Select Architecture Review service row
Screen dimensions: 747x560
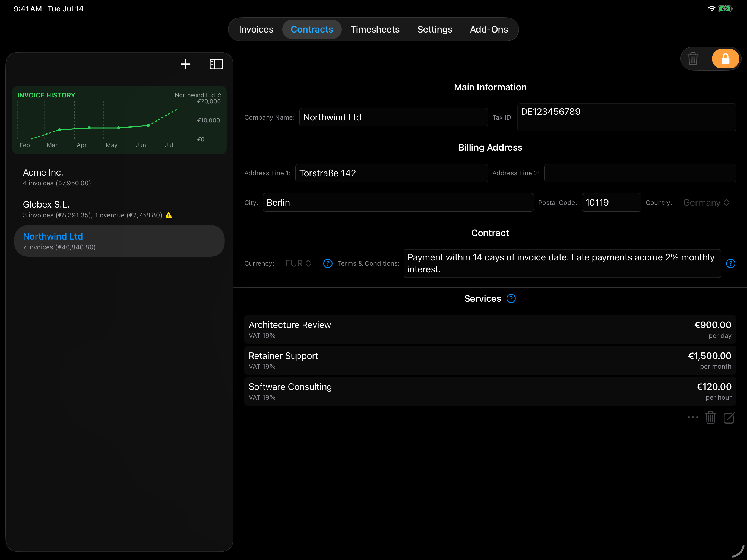(490, 329)
